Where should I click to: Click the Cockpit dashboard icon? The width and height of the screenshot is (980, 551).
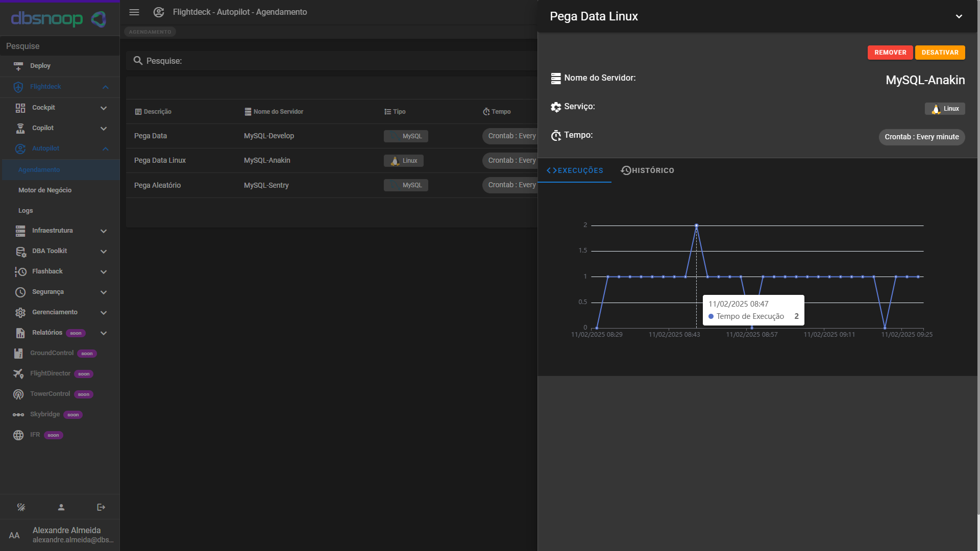coord(20,108)
